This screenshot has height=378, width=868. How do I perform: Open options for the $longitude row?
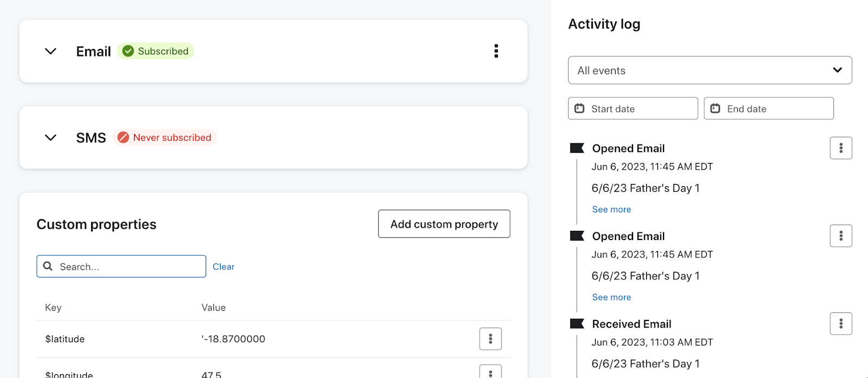490,372
